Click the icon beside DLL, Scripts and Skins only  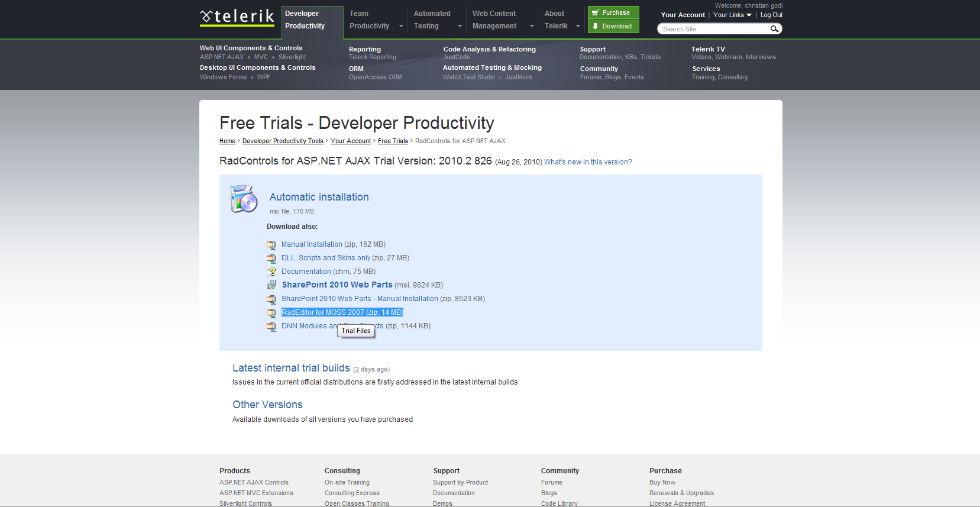tap(271, 259)
